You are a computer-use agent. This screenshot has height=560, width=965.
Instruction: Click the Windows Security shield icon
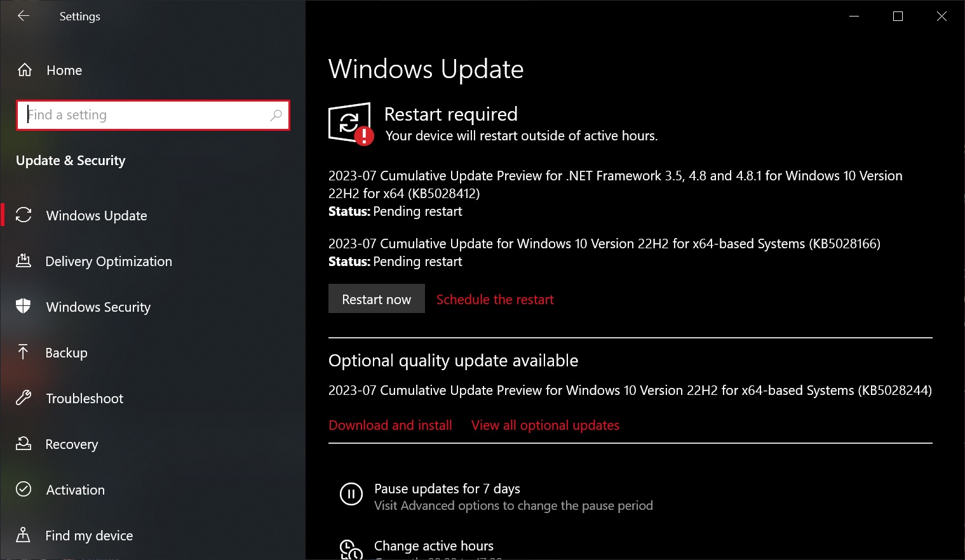coord(24,307)
